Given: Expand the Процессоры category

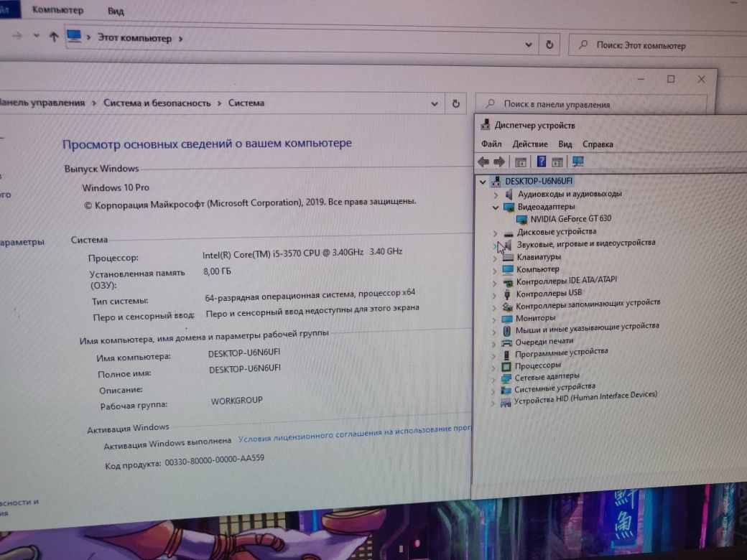Looking at the screenshot, I should click(x=493, y=368).
